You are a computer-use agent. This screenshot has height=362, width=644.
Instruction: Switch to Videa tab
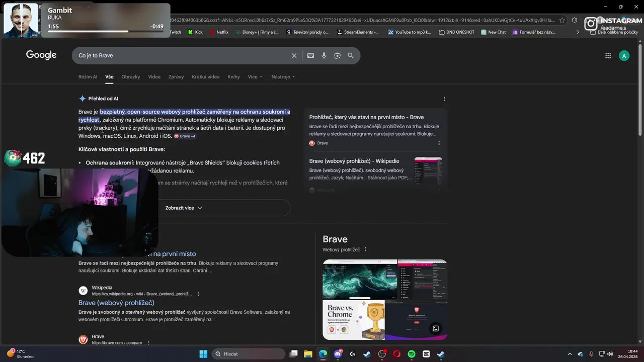pos(154,77)
